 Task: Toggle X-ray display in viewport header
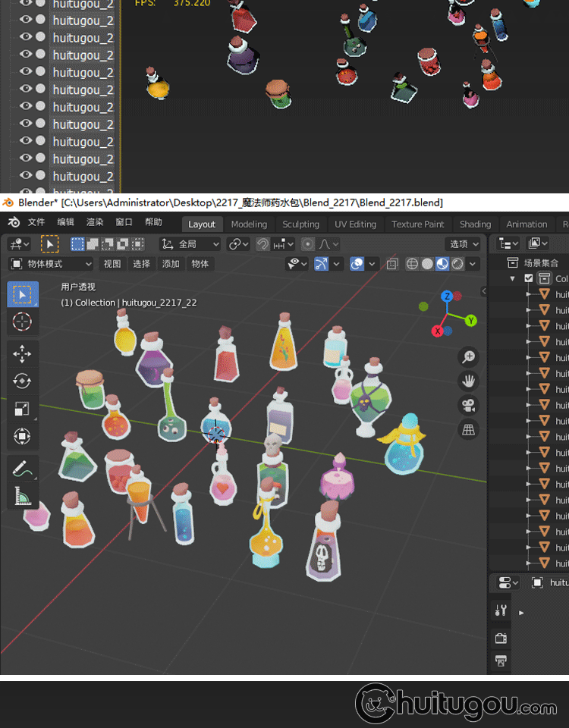[392, 264]
